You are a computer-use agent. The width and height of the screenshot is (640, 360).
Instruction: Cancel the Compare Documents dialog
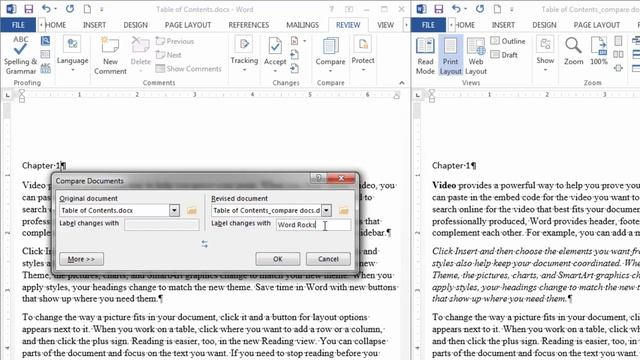coord(328,259)
